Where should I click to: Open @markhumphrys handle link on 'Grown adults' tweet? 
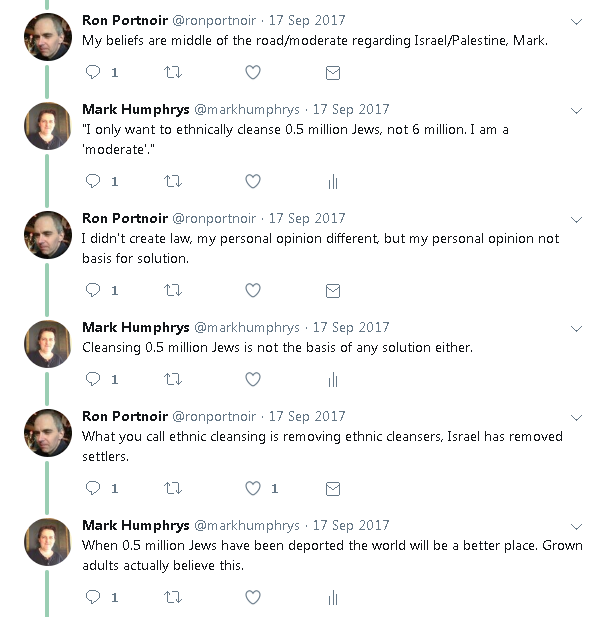(x=245, y=526)
